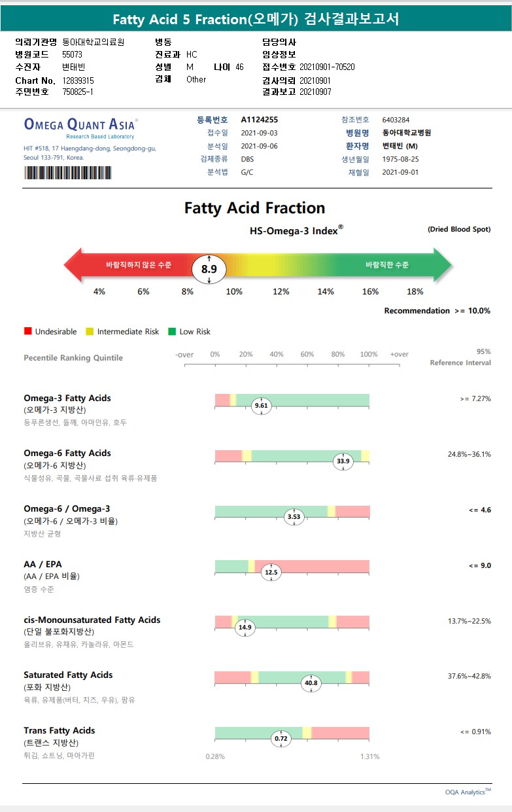Click the AA / EPA 12.5 marker
Viewport: 512px width, 812px height.
point(271,573)
